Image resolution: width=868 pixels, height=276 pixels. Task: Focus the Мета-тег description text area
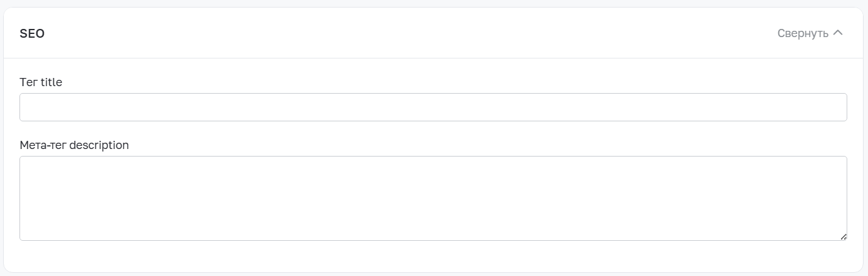[433, 198]
